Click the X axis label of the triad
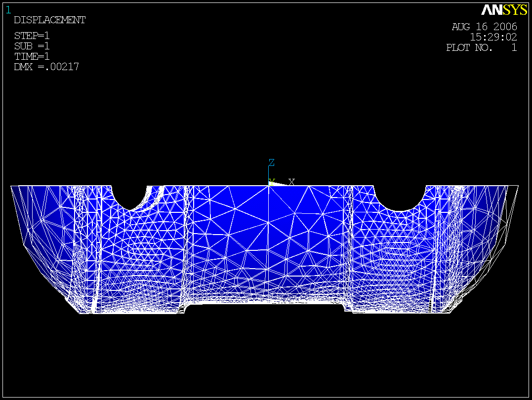Viewport: 532px width, 400px height. (x=291, y=182)
